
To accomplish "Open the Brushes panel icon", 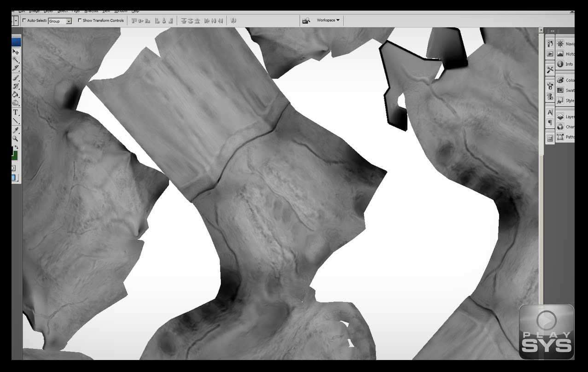I will point(550,86).
